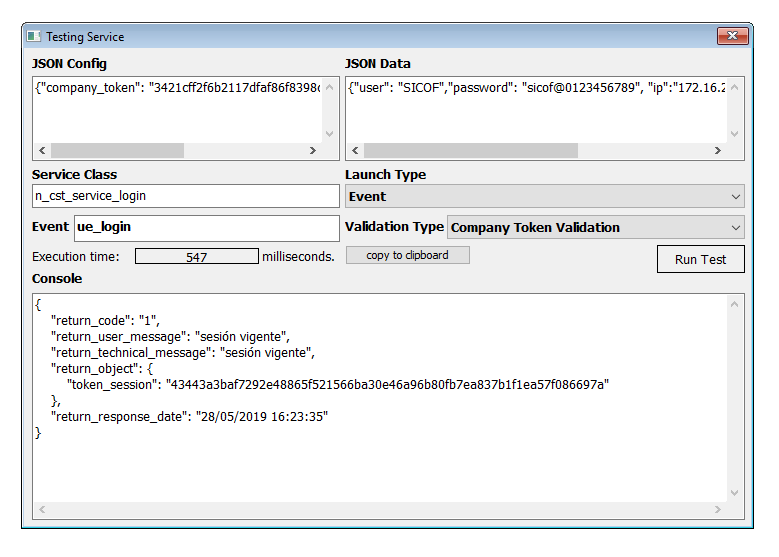Click the Service Class input field
This screenshot has width=779, height=557.
click(x=185, y=196)
